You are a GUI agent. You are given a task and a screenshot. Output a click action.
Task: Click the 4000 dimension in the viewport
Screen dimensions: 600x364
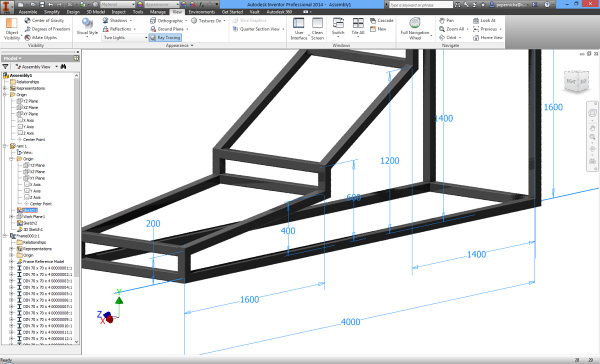(351, 322)
